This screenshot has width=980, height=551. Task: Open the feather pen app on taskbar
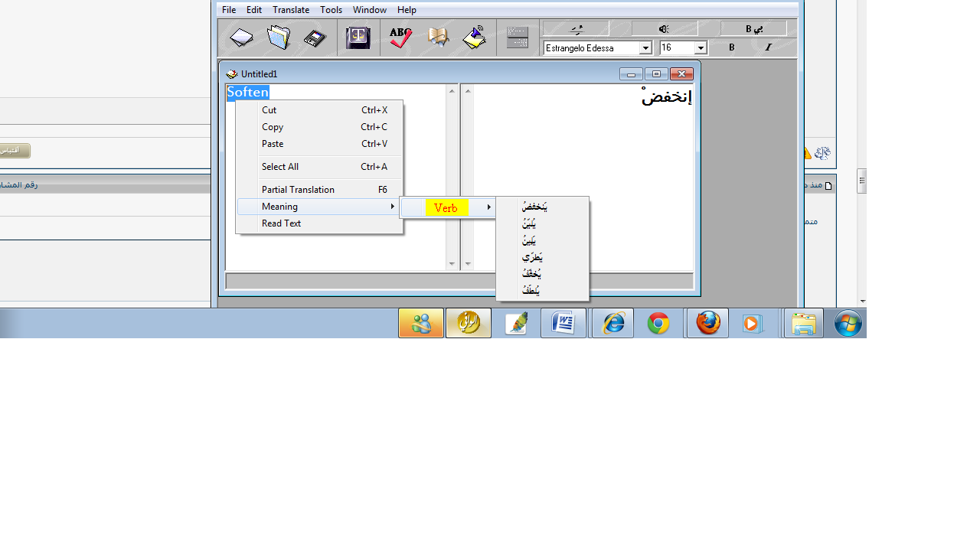tap(517, 323)
